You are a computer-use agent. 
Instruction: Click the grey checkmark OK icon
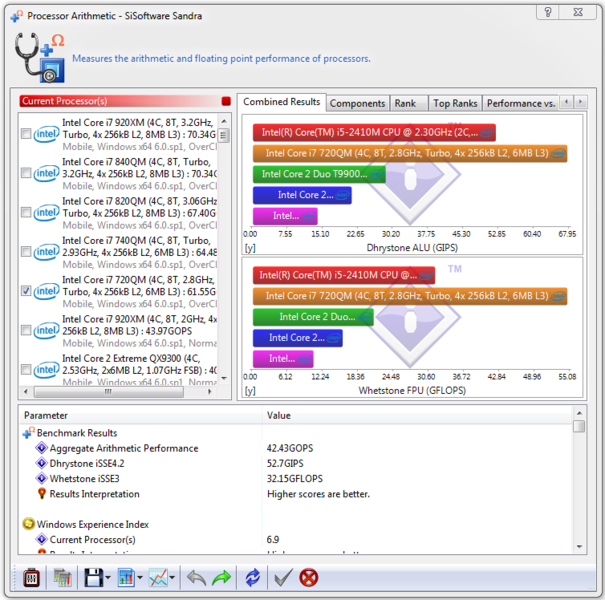(283, 578)
